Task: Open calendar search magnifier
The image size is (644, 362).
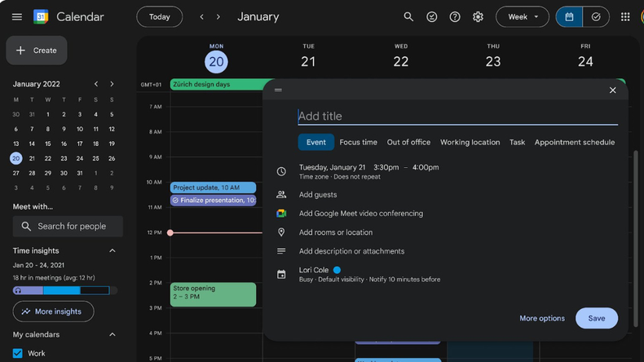Action: click(x=408, y=17)
